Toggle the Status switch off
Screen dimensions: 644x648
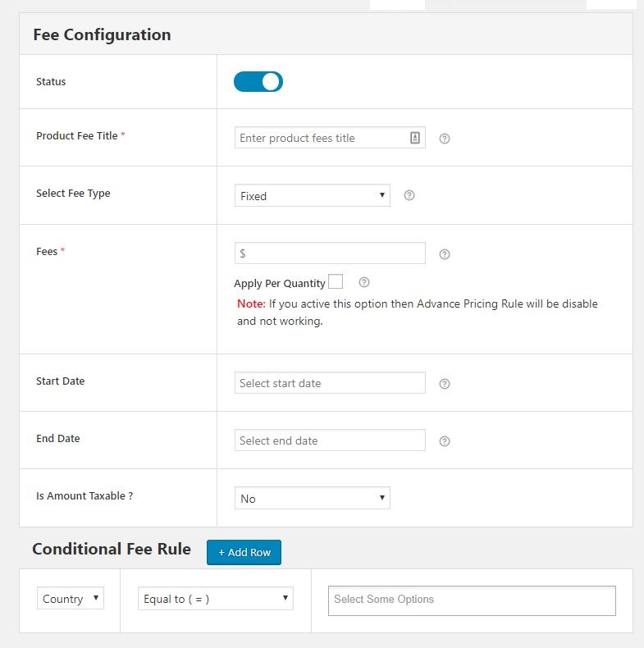click(x=258, y=81)
